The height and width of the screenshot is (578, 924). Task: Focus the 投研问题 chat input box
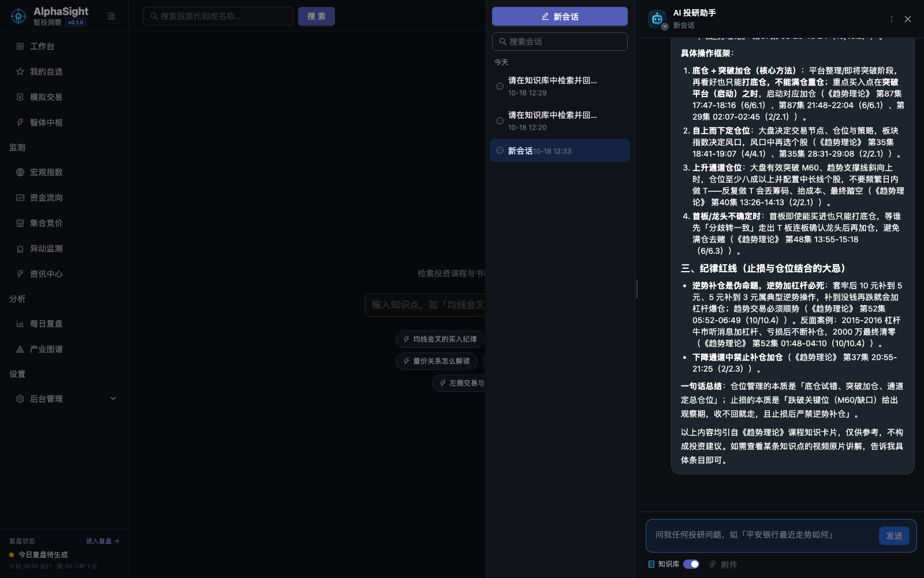point(762,535)
